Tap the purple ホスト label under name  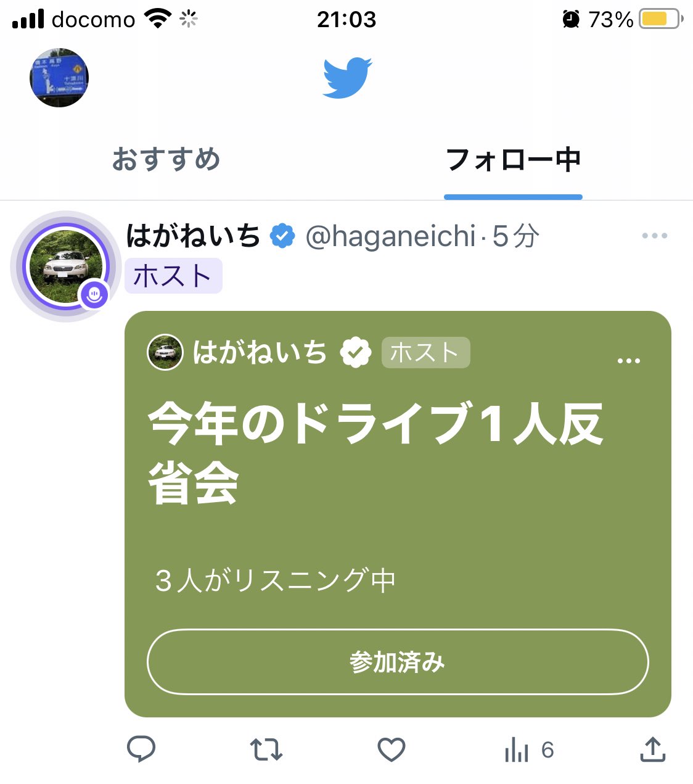pos(173,276)
